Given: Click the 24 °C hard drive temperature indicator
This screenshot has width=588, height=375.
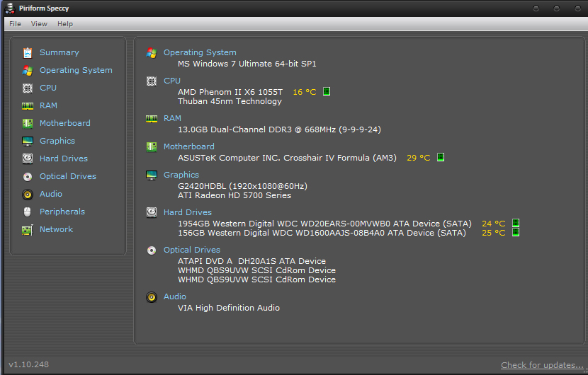Looking at the screenshot, I should (x=516, y=223).
